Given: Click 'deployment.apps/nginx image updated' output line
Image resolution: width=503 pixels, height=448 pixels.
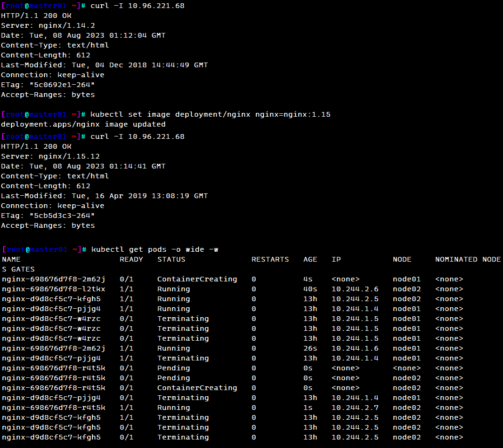Looking at the screenshot, I should [x=83, y=124].
